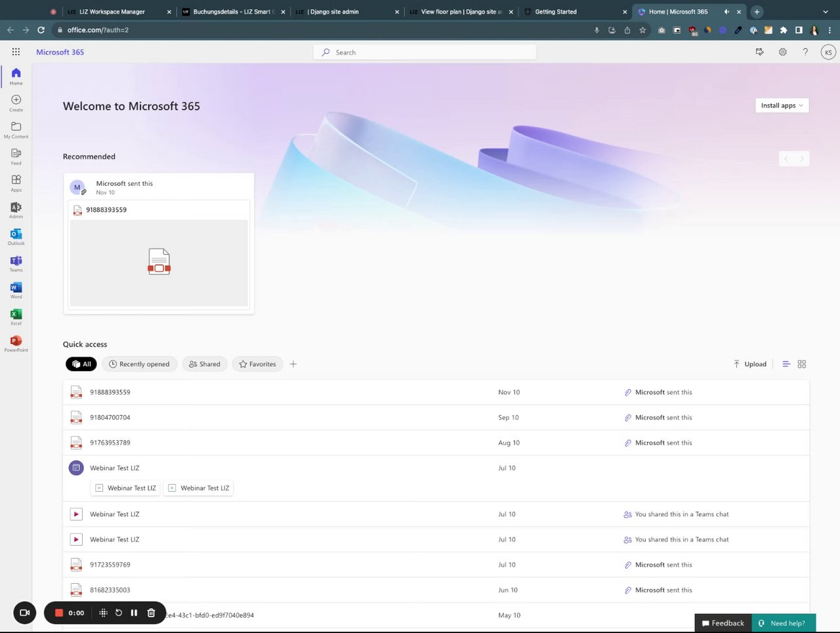Open the settings gear in header

783,52
